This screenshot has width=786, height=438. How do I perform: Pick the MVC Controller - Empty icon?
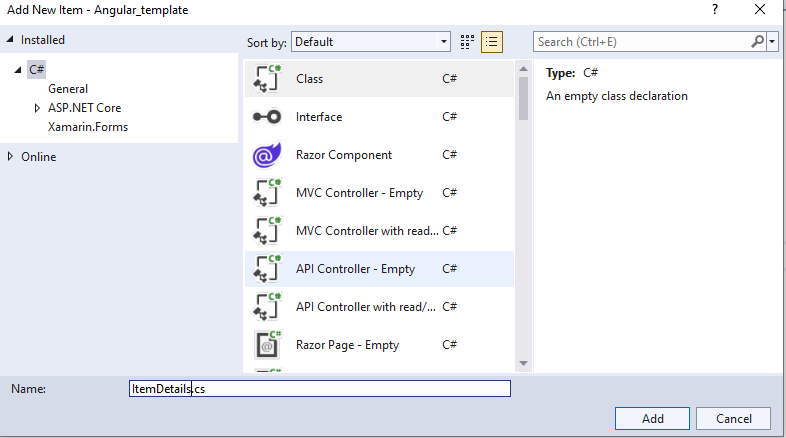coord(267,193)
